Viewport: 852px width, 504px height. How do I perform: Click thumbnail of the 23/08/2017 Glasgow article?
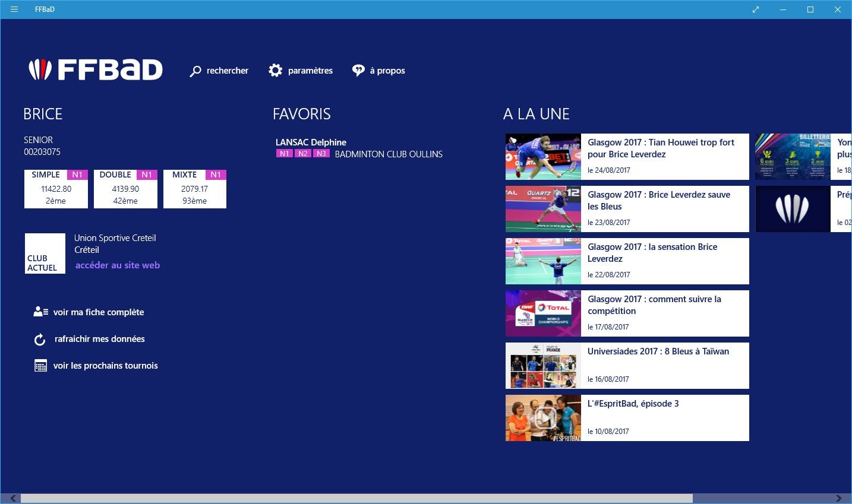pyautogui.click(x=543, y=209)
